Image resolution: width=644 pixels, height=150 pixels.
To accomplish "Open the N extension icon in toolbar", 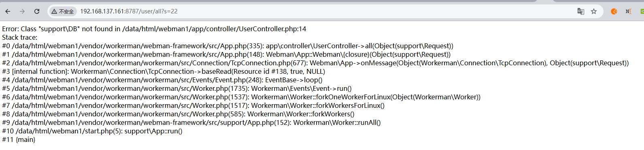I will [x=628, y=11].
